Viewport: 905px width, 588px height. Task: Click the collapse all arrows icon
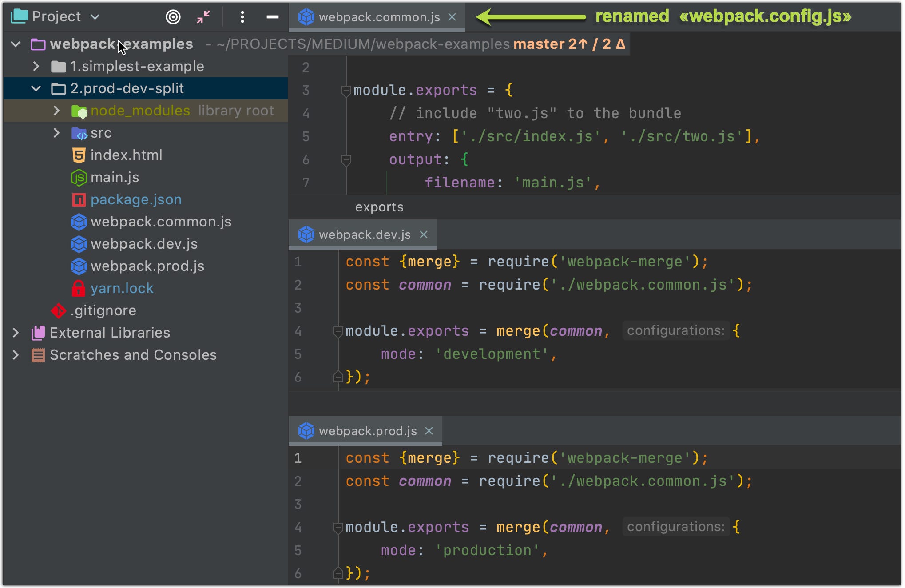coord(203,17)
